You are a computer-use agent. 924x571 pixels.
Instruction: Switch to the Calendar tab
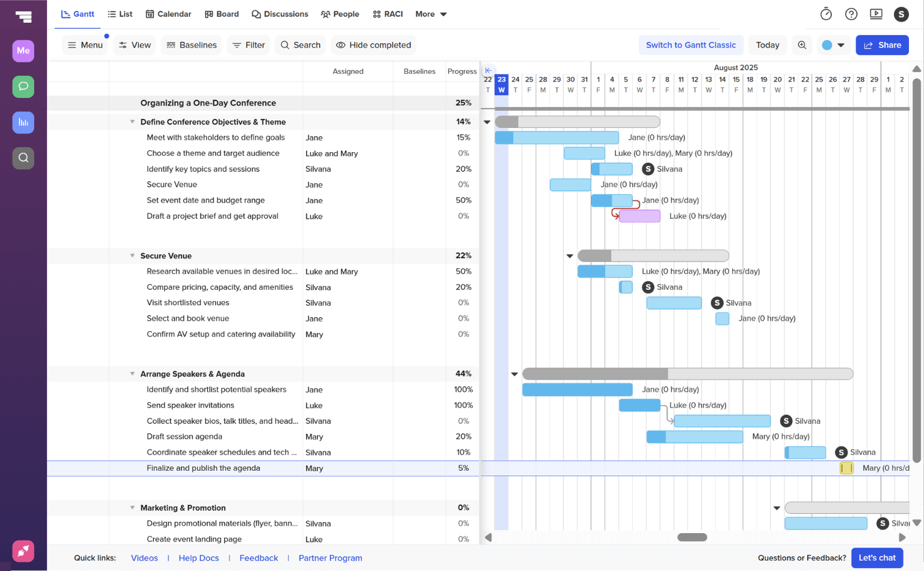pyautogui.click(x=168, y=14)
